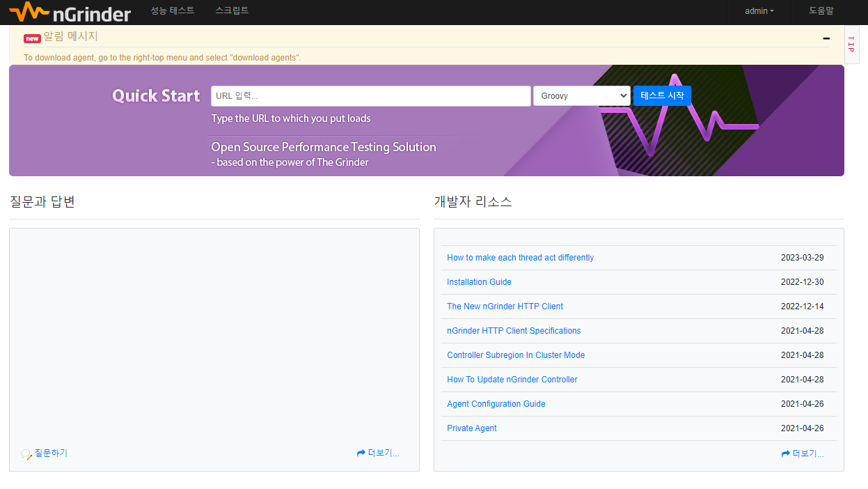Click the nGrinder logo
868x489 pixels.
pos(70,11)
